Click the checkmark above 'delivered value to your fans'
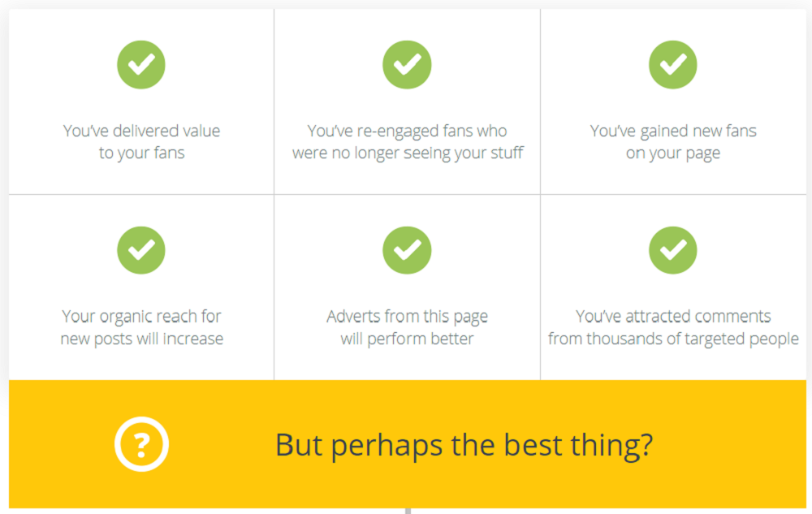The image size is (812, 514). [141, 65]
